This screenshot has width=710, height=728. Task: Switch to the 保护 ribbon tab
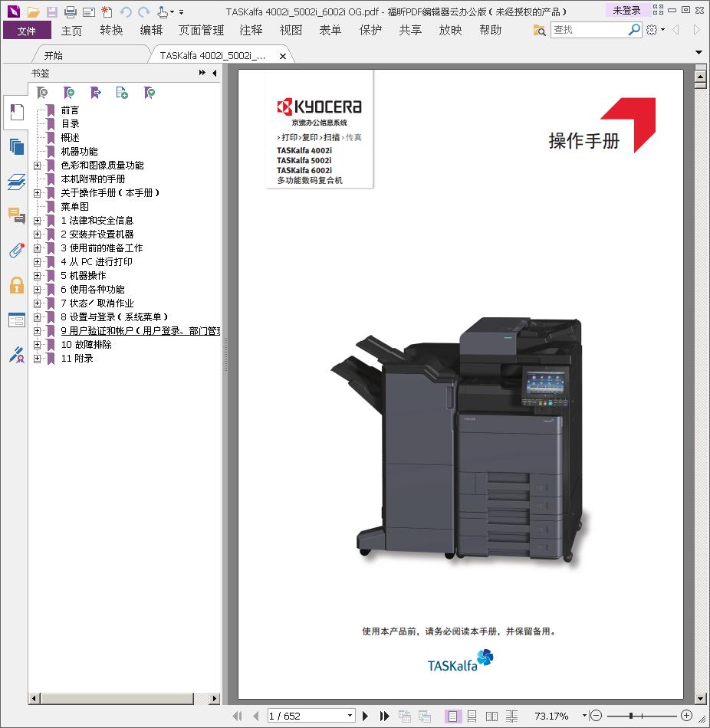(370, 31)
